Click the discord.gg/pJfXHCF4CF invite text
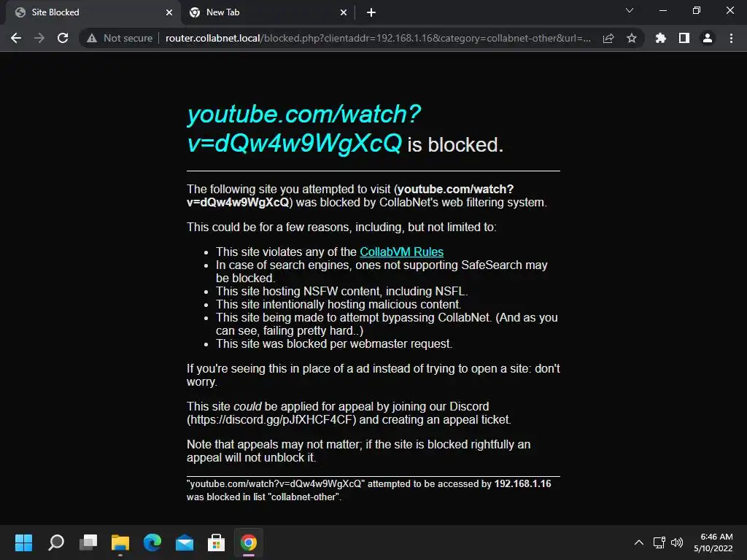 pos(271,419)
